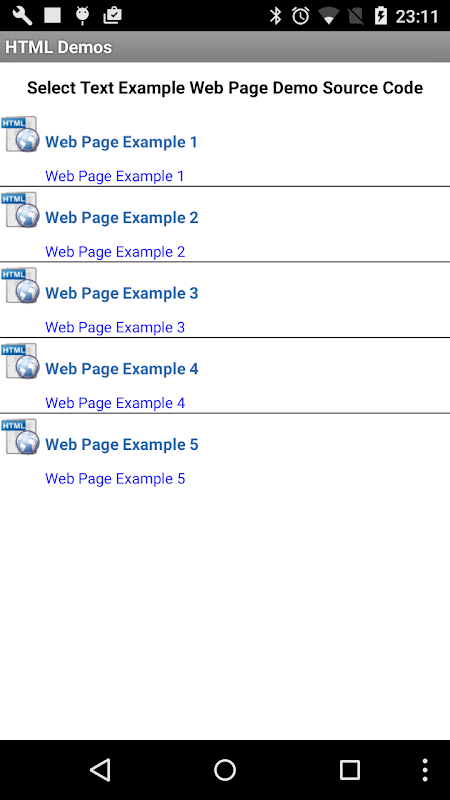The image size is (450, 800).
Task: Tap the HTML globe icon for Example 4
Action: click(x=20, y=361)
